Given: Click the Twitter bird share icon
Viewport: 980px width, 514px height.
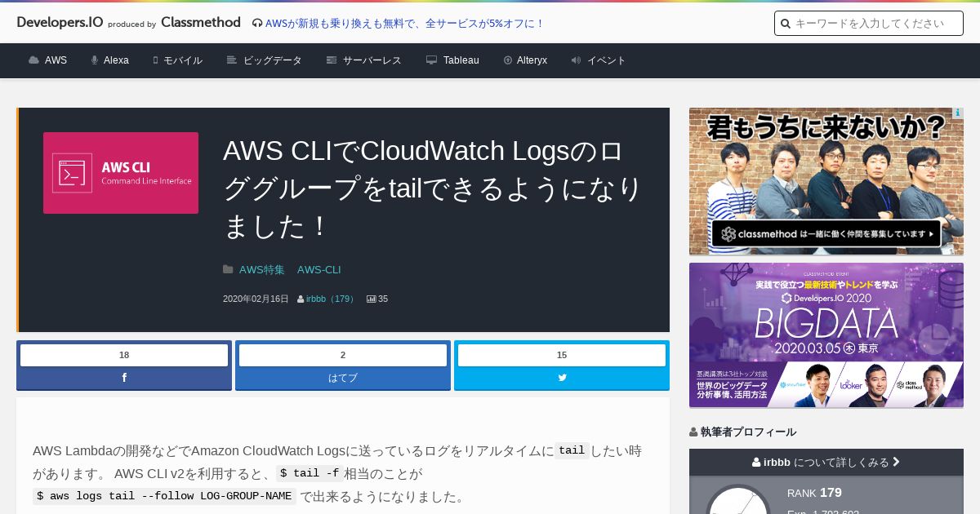Looking at the screenshot, I should click(x=562, y=378).
